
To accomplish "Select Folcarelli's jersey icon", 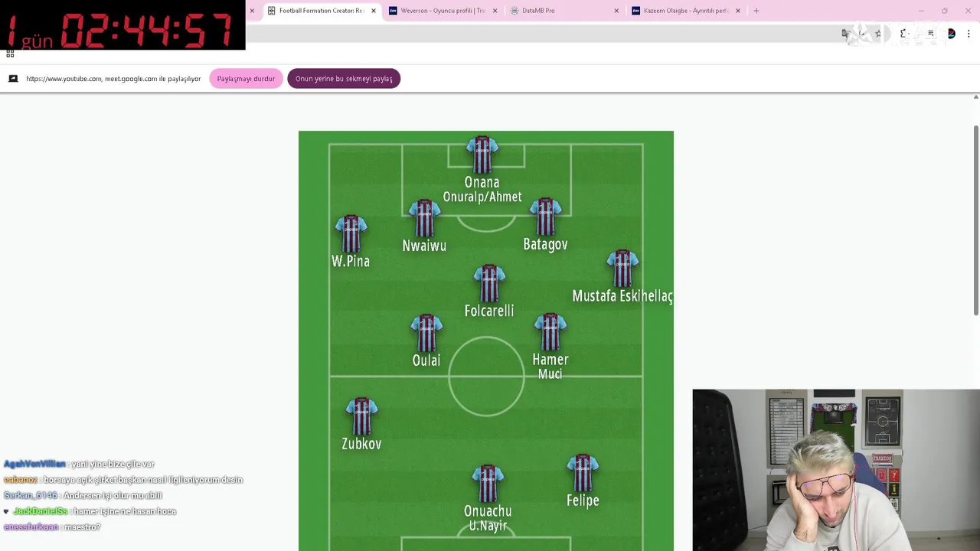I will click(489, 284).
